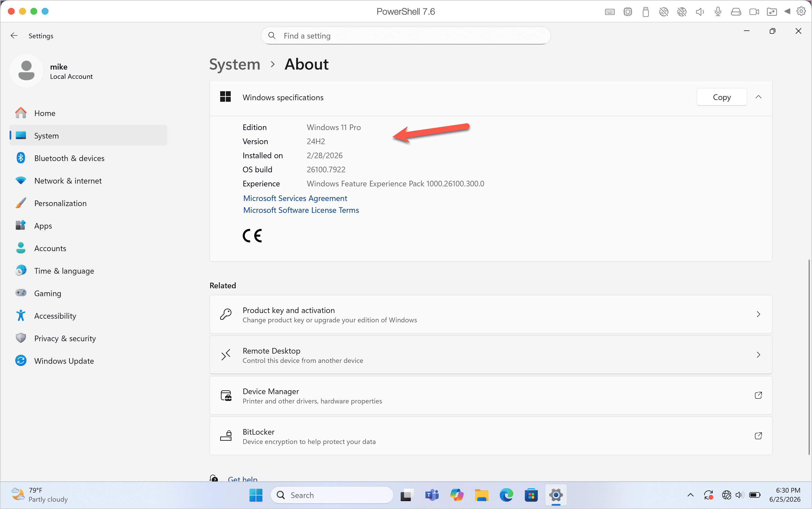Click the volume tray icon
This screenshot has height=509, width=812.
point(739,495)
